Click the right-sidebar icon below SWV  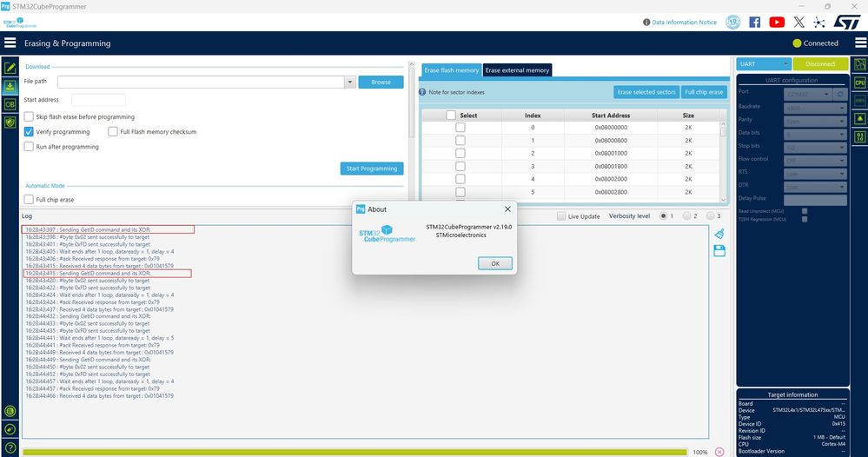(x=859, y=118)
